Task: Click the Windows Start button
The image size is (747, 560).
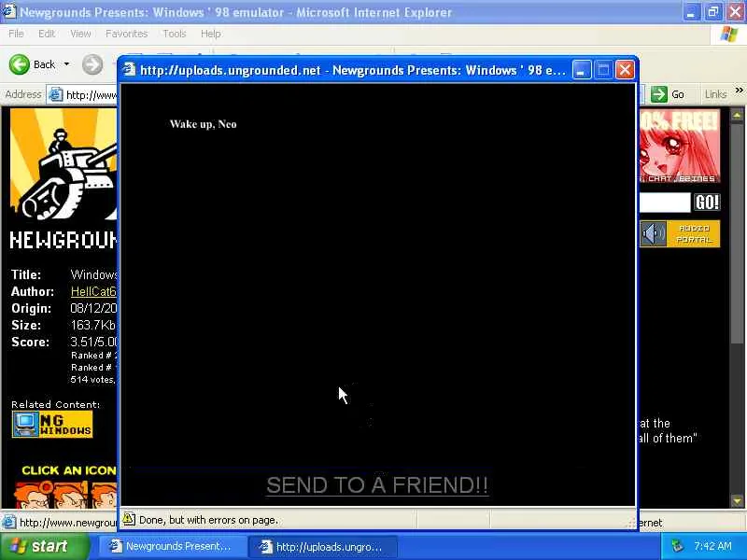Action: 44,546
